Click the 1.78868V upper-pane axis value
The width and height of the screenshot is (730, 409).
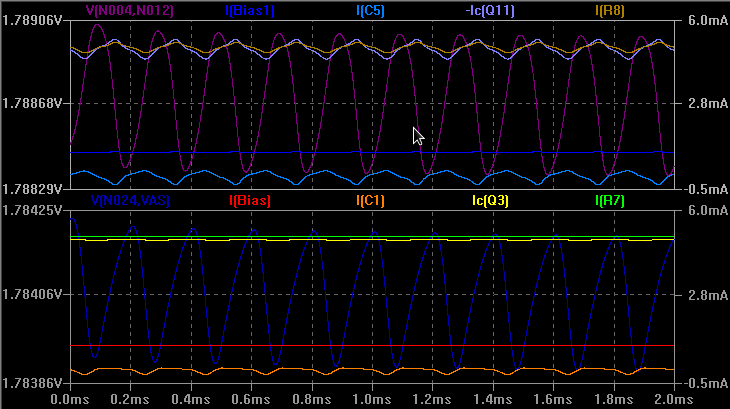pos(32,103)
